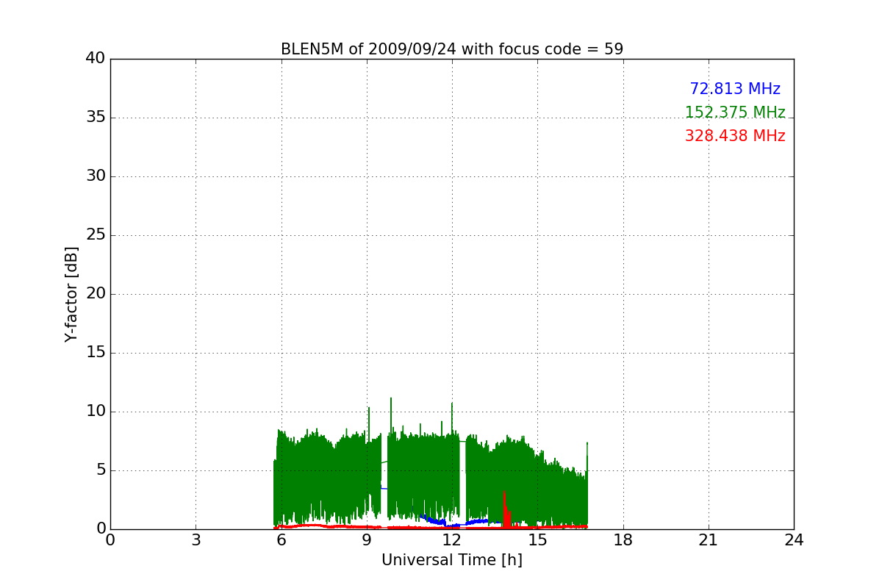This screenshot has height=588, width=882.
Task: Click the y-axis tick label '25'
Action: pos(96,235)
